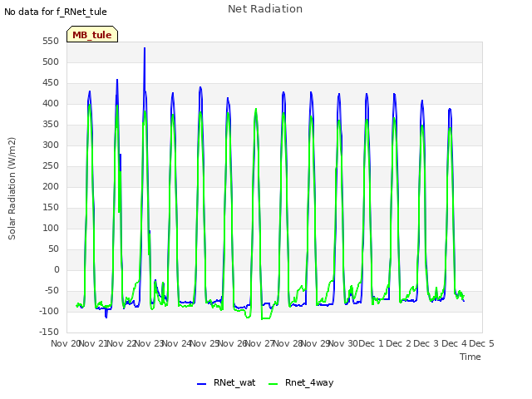Screen dimensions: 532x399
Task: Click the blue RNet_wat legend color marker
Action: (x=201, y=384)
